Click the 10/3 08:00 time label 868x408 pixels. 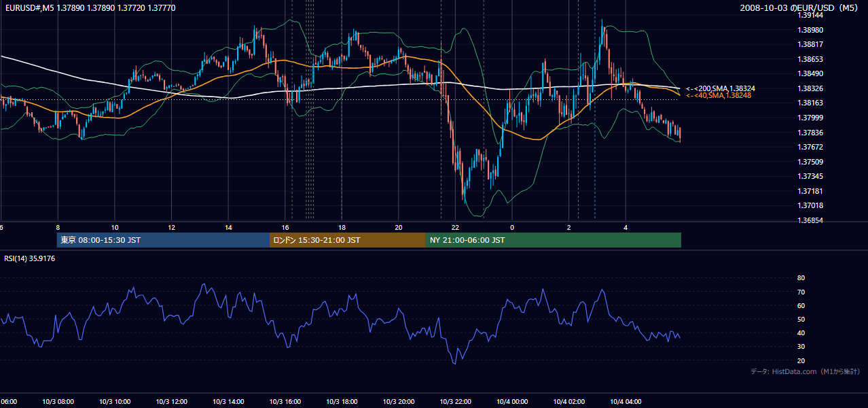58,402
